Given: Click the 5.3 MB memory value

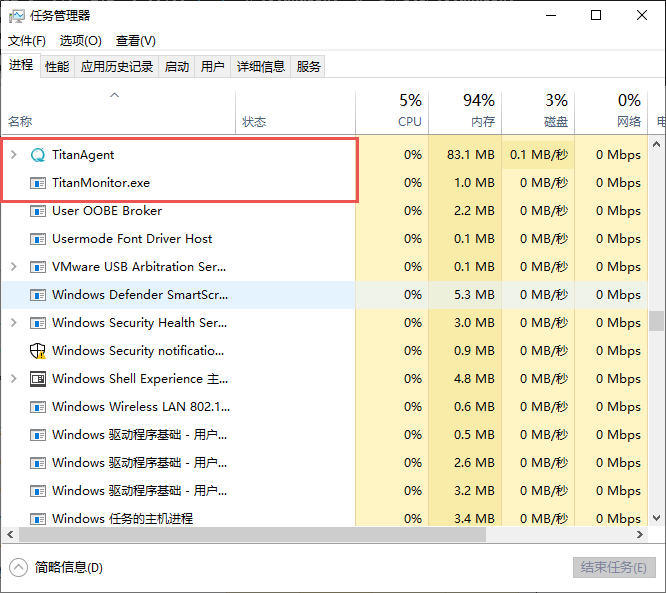Looking at the screenshot, I should pos(474,295).
